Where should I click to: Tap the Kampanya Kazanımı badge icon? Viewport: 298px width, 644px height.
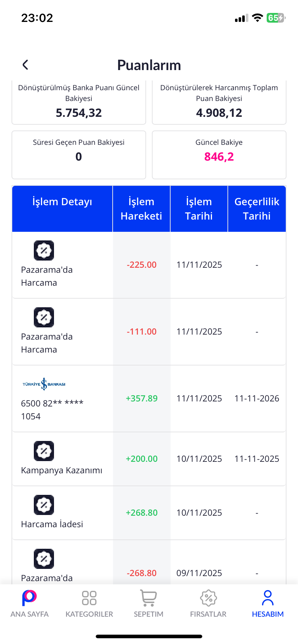(x=44, y=451)
